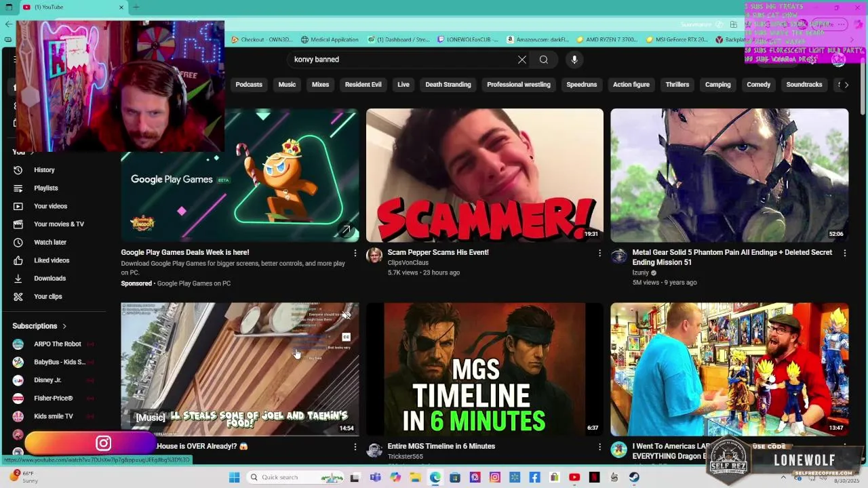Image resolution: width=868 pixels, height=488 pixels.
Task: Open Netflix from the taskbar
Action: pos(594,478)
